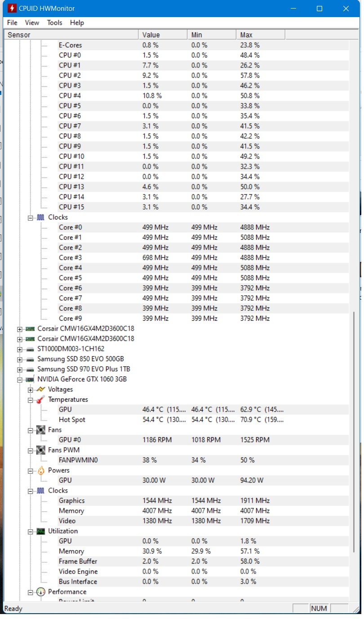The image size is (364, 619).
Task: Click the NVIDIA GeForce graphics card icon
Action: tap(30, 379)
